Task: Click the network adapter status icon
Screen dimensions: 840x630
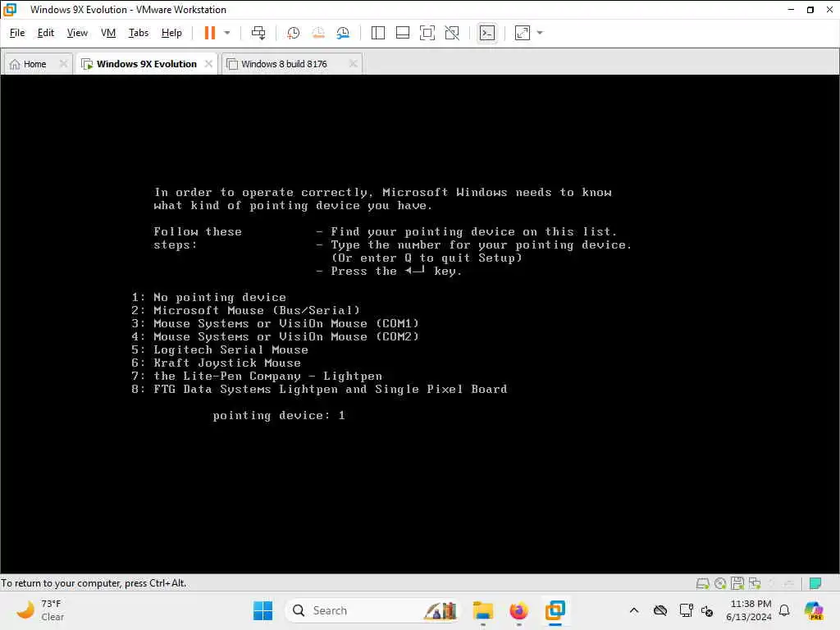Action: click(x=755, y=583)
